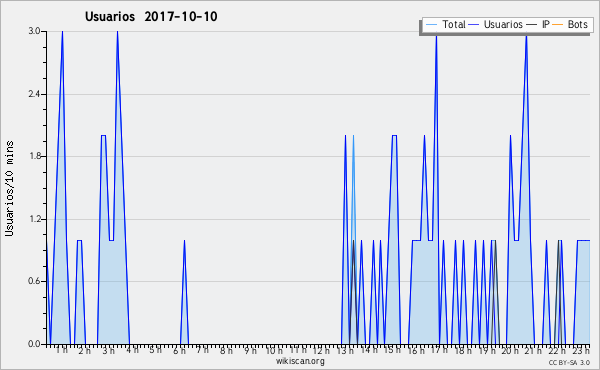Click the '4 h' x-axis label
This screenshot has width=600, height=370.
point(132,350)
